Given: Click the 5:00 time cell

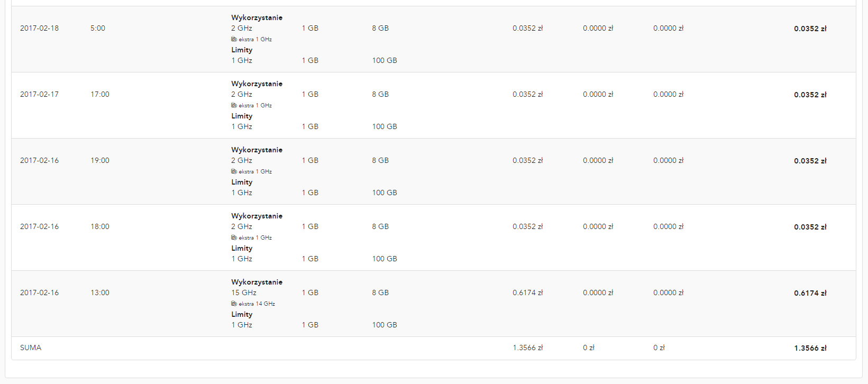Looking at the screenshot, I should [98, 28].
